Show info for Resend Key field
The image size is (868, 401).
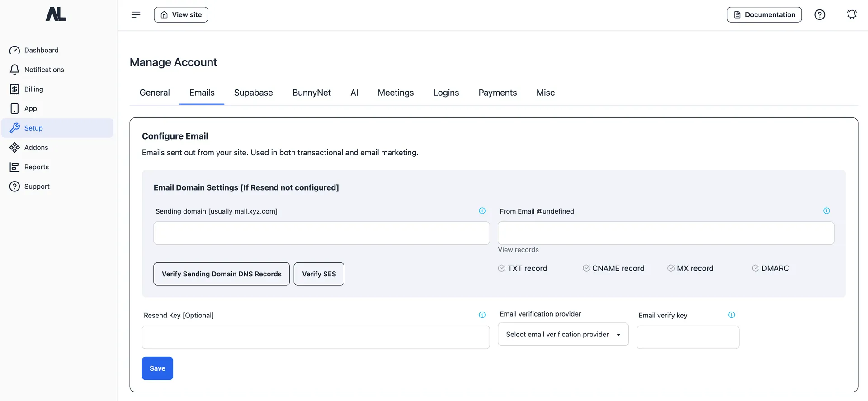(482, 315)
